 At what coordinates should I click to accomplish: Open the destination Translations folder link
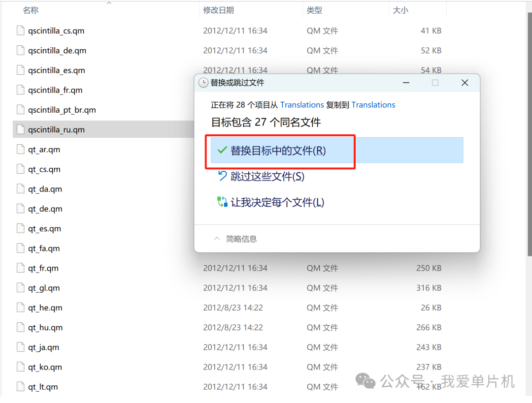[373, 105]
